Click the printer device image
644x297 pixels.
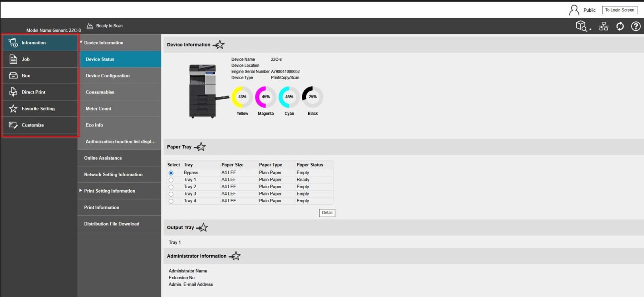(203, 91)
